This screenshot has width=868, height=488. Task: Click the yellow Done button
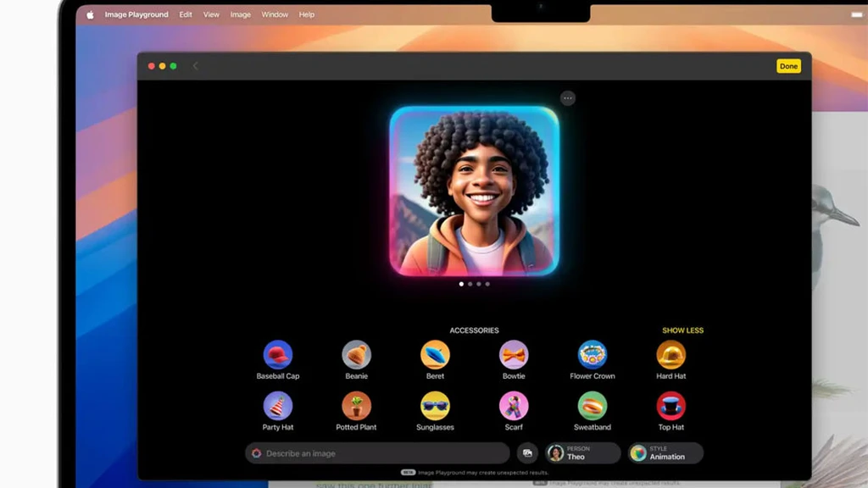coord(788,66)
